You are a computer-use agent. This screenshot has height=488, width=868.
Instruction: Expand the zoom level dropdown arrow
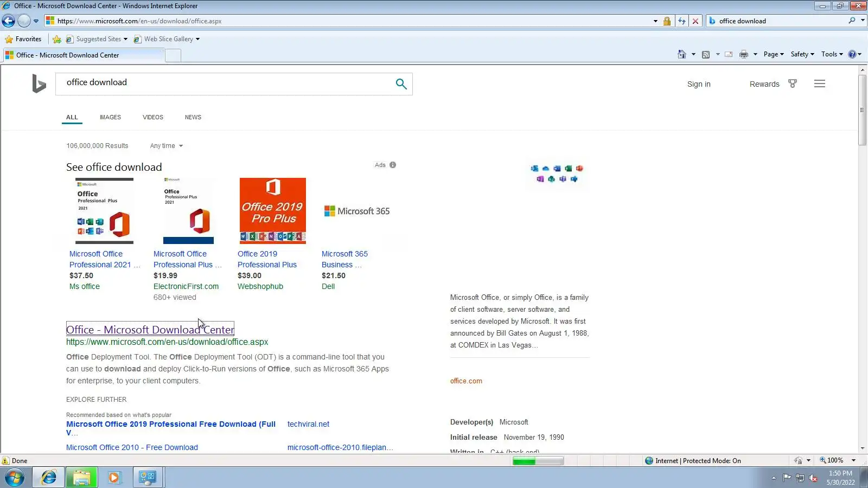click(853, 460)
